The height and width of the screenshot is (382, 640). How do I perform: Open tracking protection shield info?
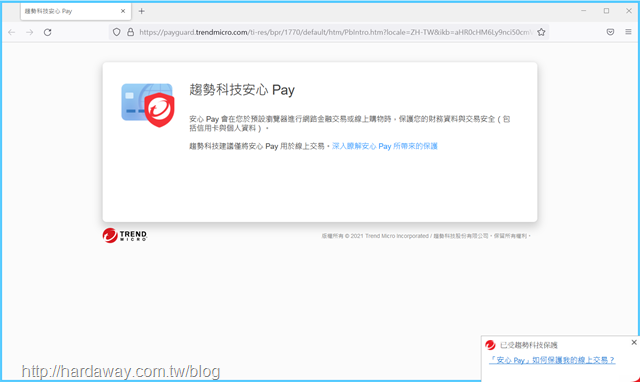click(x=117, y=32)
